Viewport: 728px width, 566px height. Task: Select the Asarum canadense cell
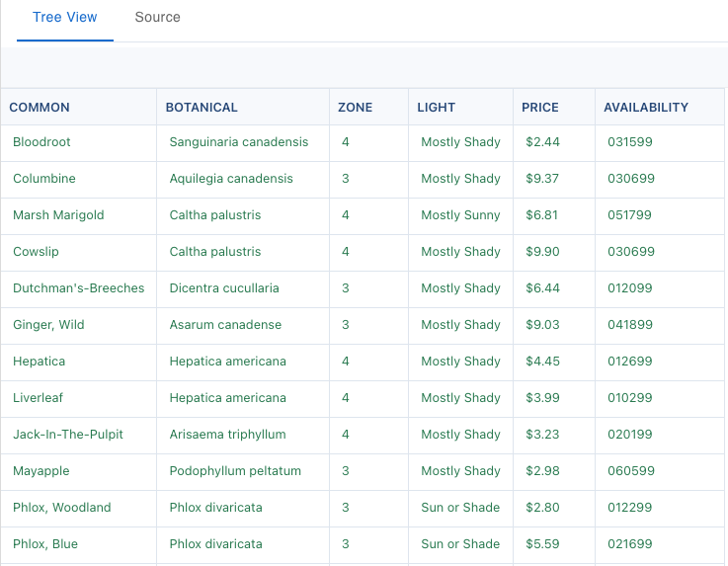click(243, 325)
